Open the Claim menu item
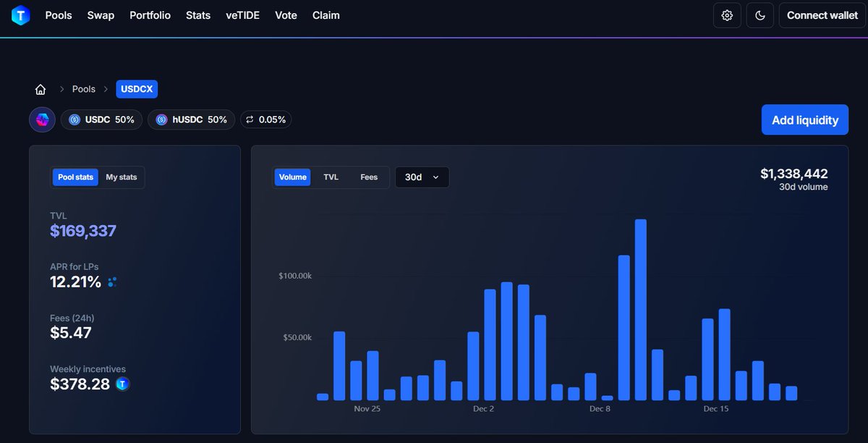Image resolution: width=868 pixels, height=443 pixels. point(326,15)
